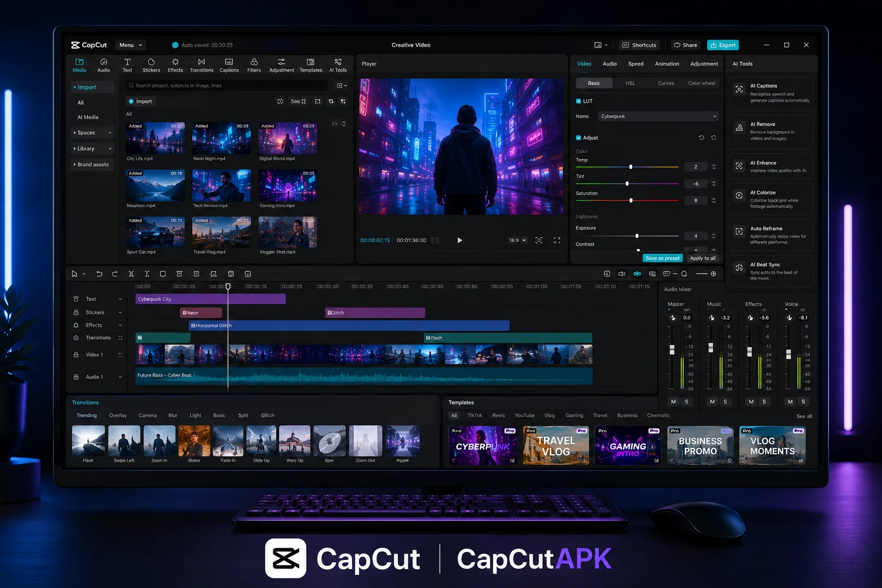The width and height of the screenshot is (882, 588).
Task: Click Apply to all
Action: [703, 258]
